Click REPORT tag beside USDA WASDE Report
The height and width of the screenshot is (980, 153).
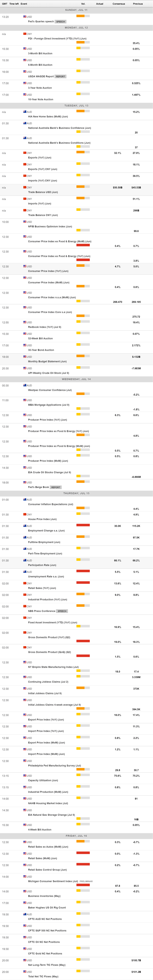point(60,76)
